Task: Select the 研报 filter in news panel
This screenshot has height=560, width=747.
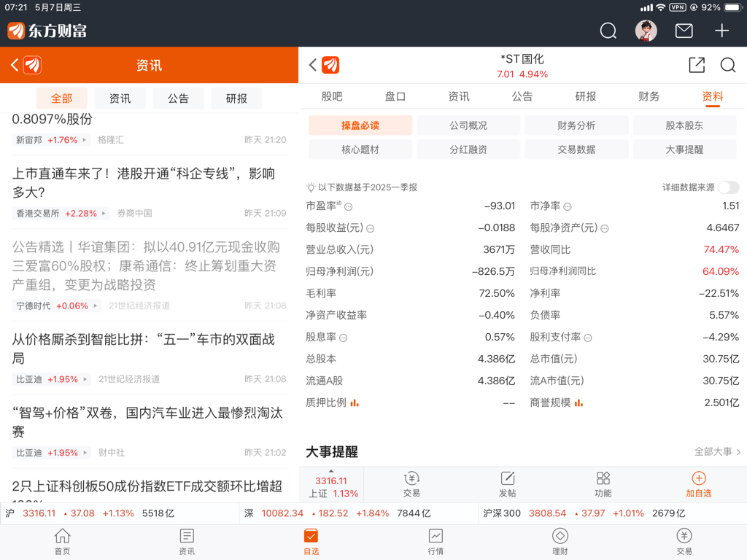Action: [x=236, y=98]
